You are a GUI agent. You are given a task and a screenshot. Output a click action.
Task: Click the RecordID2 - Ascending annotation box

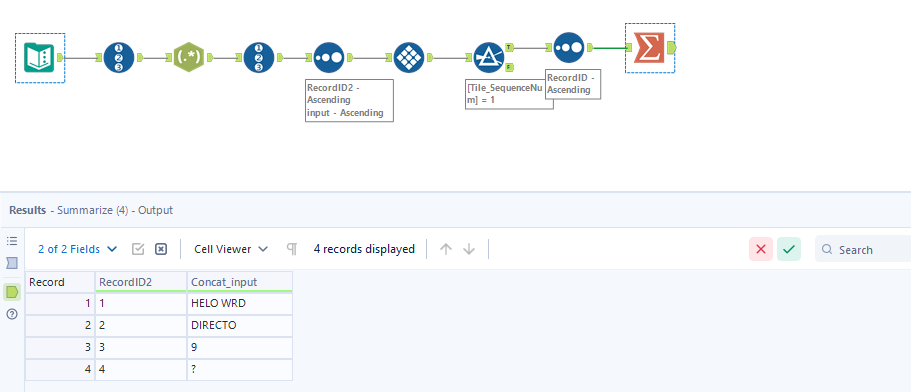pos(350,100)
